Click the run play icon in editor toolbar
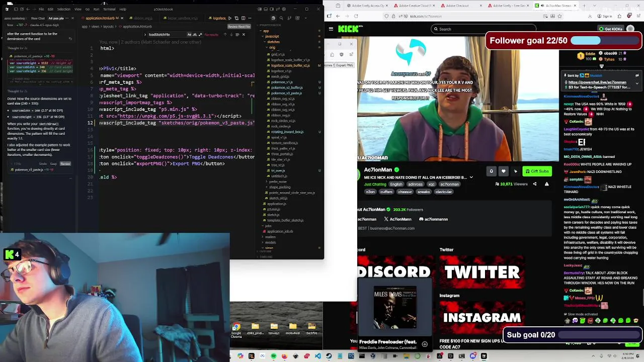Image resolution: width=644 pixels, height=362 pixels. pos(230,18)
